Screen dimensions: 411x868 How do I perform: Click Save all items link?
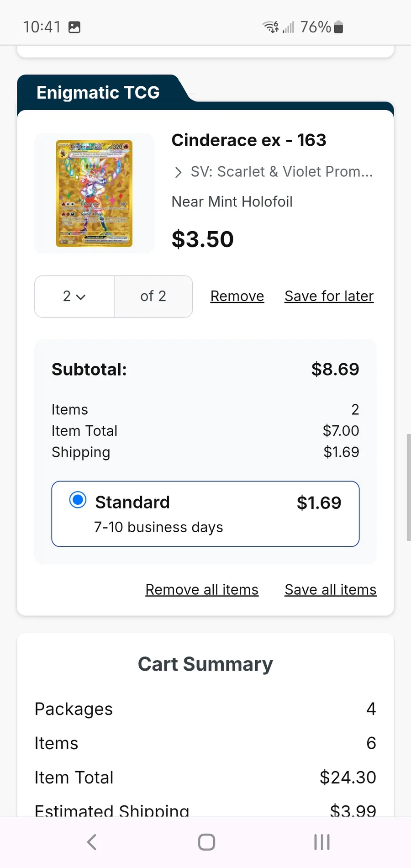pos(330,590)
